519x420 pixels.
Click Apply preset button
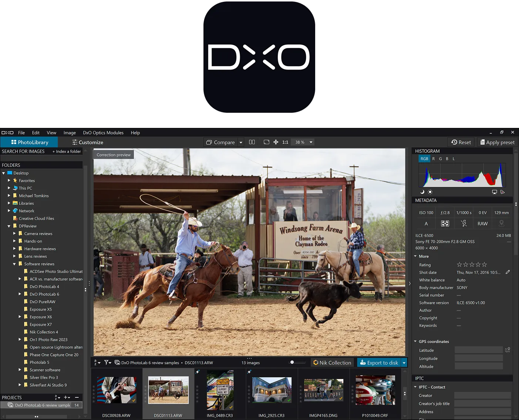(497, 142)
